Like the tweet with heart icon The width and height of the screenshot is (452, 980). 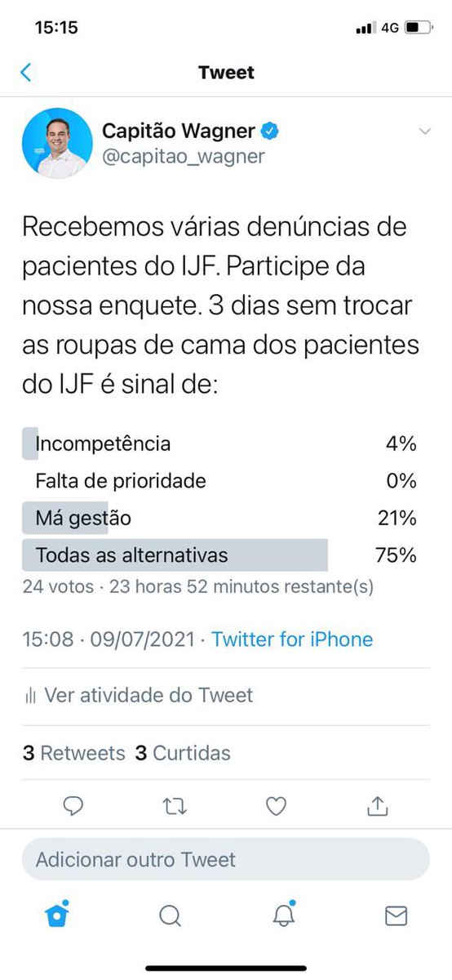(277, 806)
